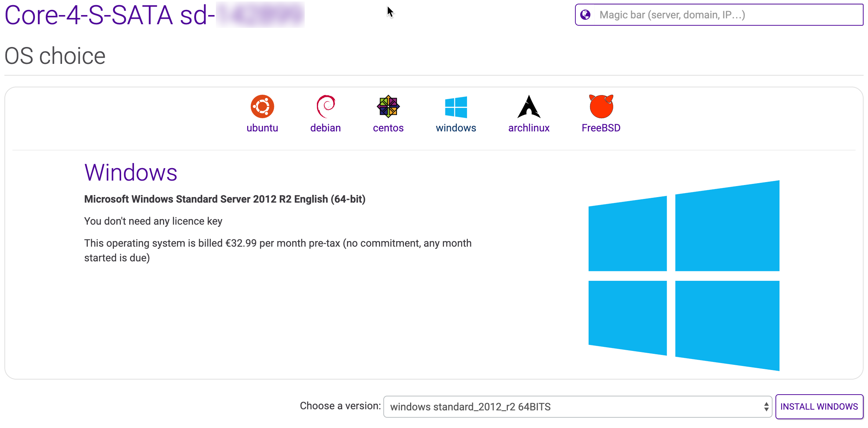868x428 pixels.
Task: Open the debian text link
Action: tap(325, 128)
